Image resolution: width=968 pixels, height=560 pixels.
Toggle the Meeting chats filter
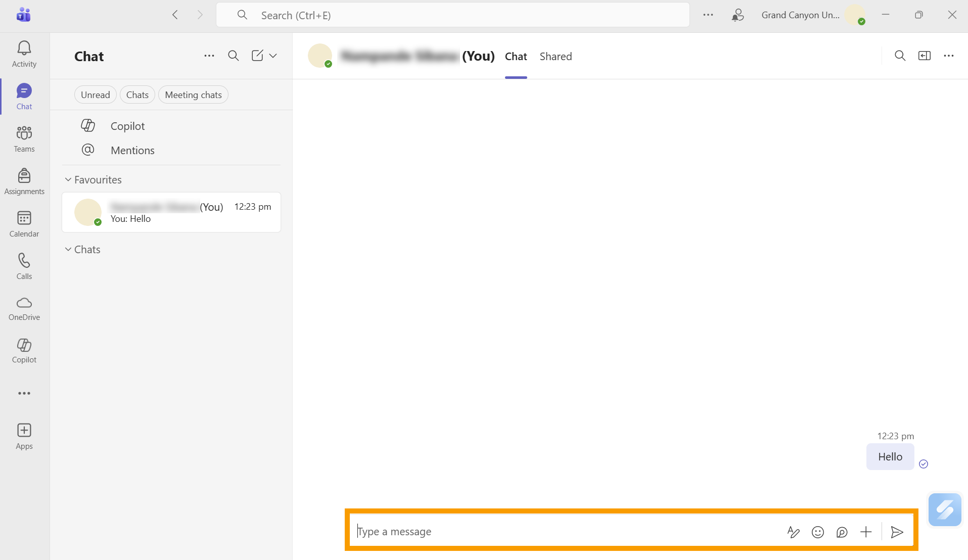193,95
